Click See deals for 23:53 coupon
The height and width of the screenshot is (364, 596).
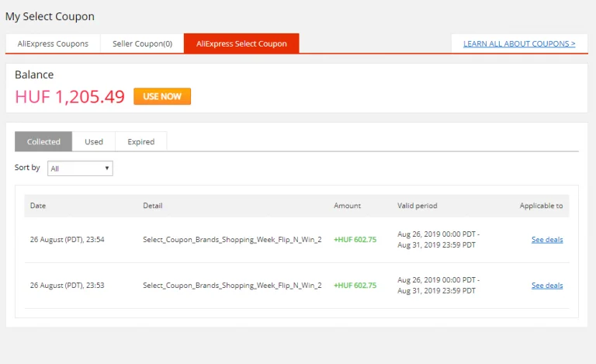(x=547, y=286)
